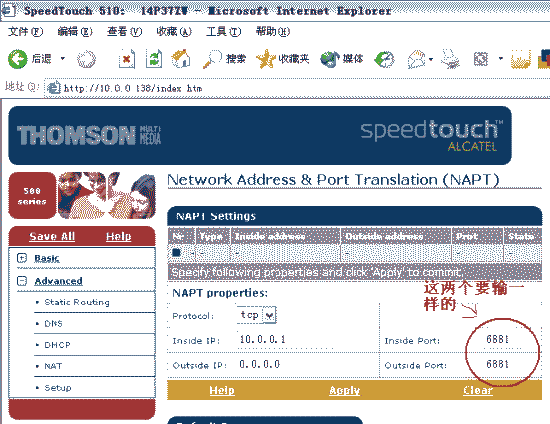Click the Save All link
Screen dimensions: 550x424
point(52,236)
